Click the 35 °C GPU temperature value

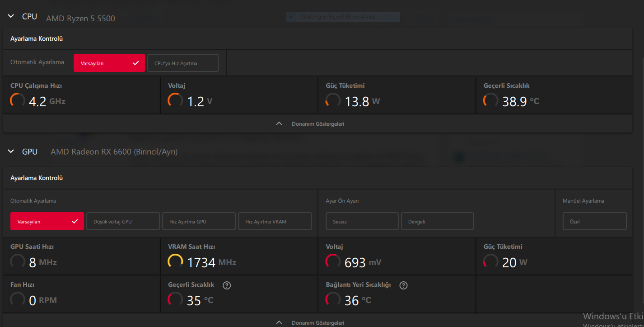200,300
